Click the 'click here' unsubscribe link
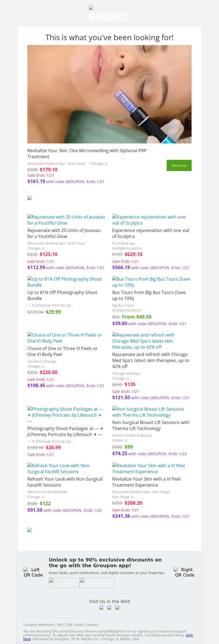Screen dimensions: 219x644 [189, 635]
